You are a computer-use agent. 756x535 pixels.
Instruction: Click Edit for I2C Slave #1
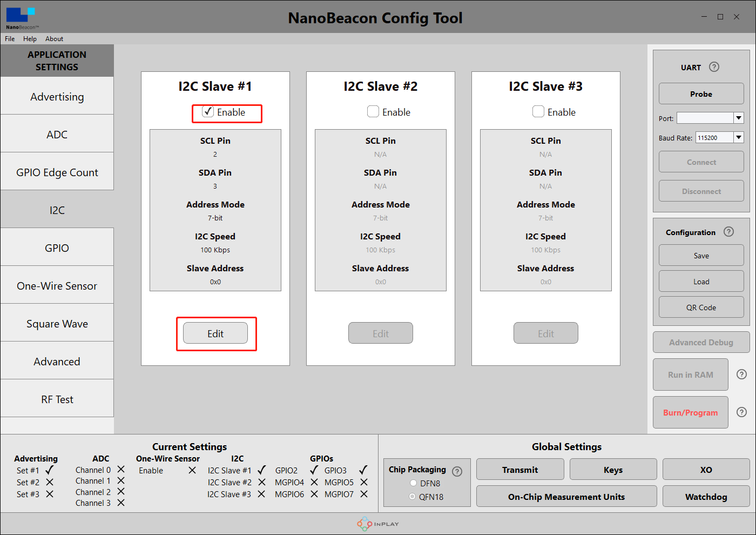click(215, 333)
